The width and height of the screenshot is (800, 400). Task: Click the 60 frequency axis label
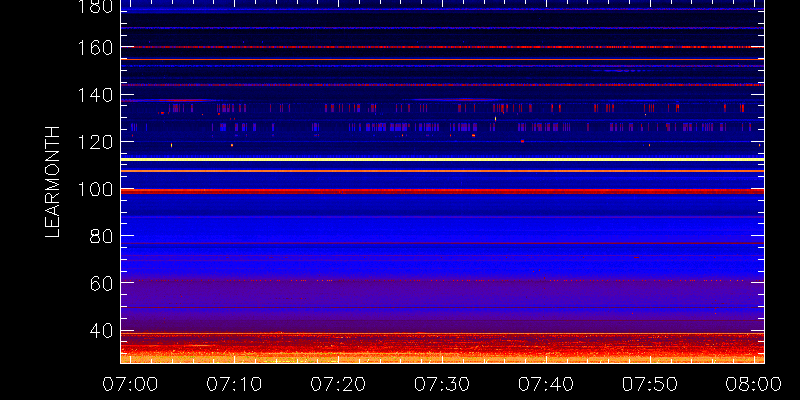point(101,284)
